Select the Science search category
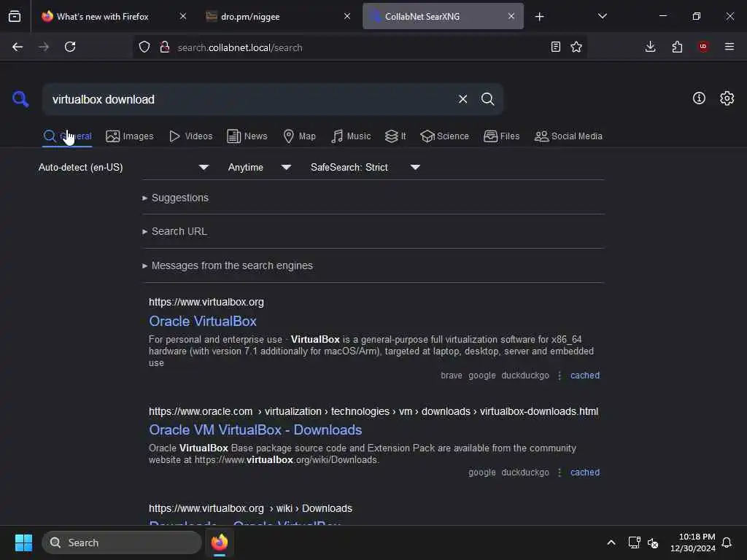Screen dimensions: 747x560 pos(444,136)
